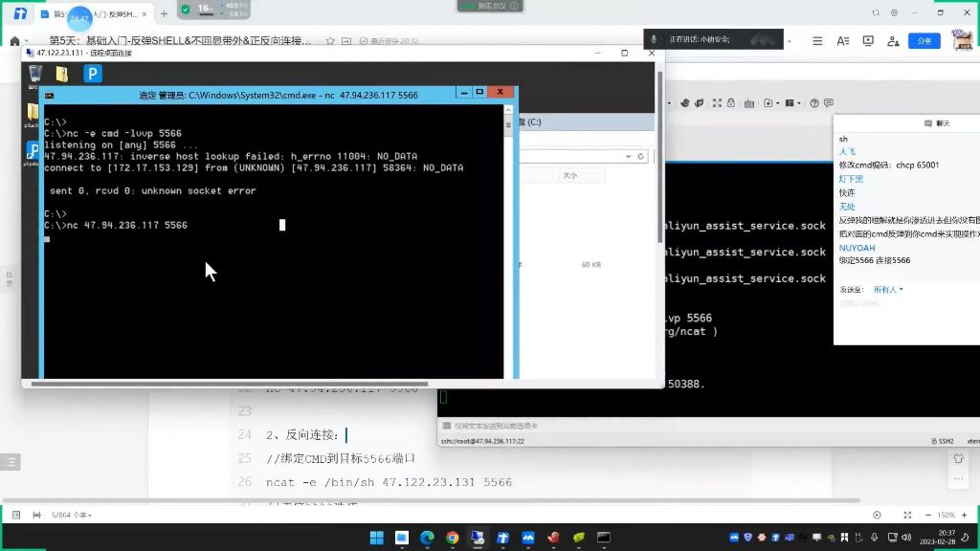The height and width of the screenshot is (551, 980).
Task: Click the green leaf icon in SSH toolbar
Action: click(x=700, y=103)
